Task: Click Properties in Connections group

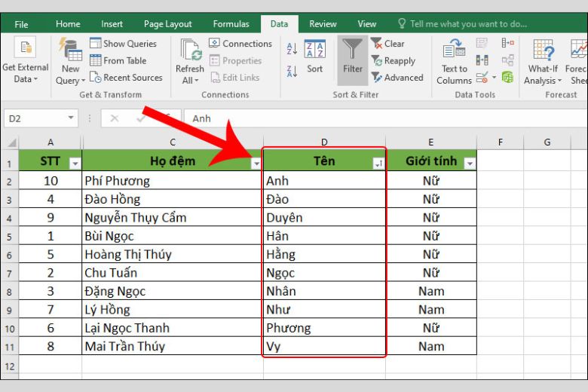Action: [x=235, y=60]
